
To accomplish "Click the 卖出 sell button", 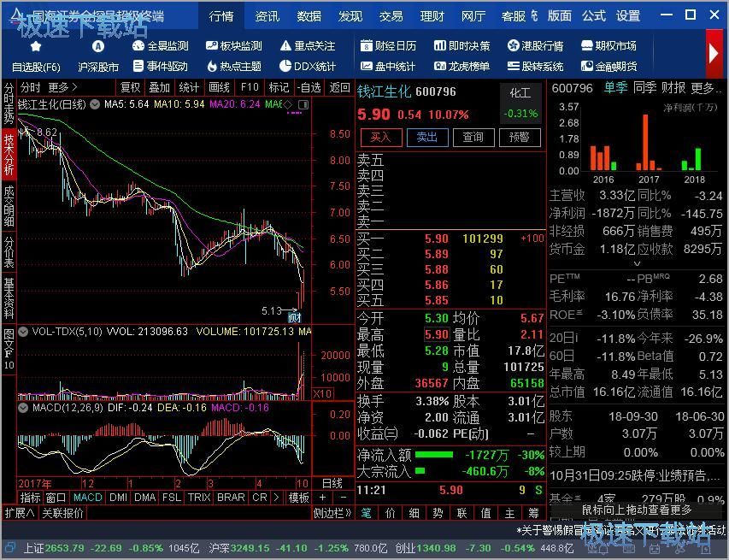I will [426, 137].
